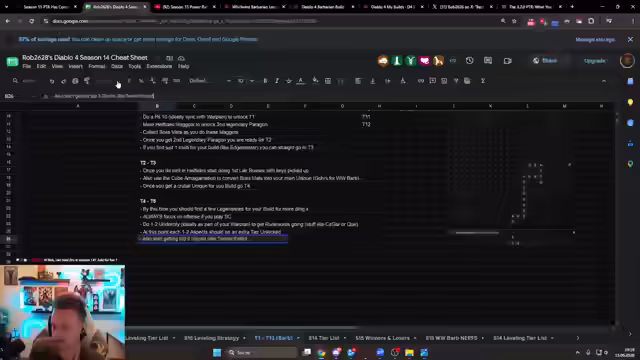Apply italic formatting from the toolbar
Image resolution: width=640 pixels, height=360 pixels.
pyautogui.click(x=277, y=81)
